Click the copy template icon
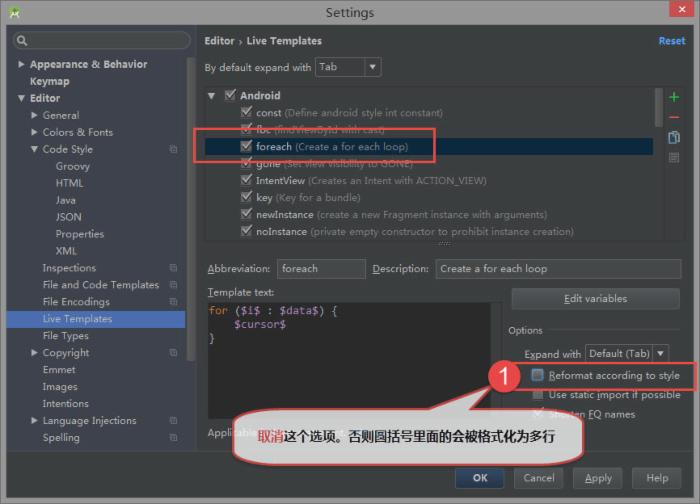 click(674, 137)
